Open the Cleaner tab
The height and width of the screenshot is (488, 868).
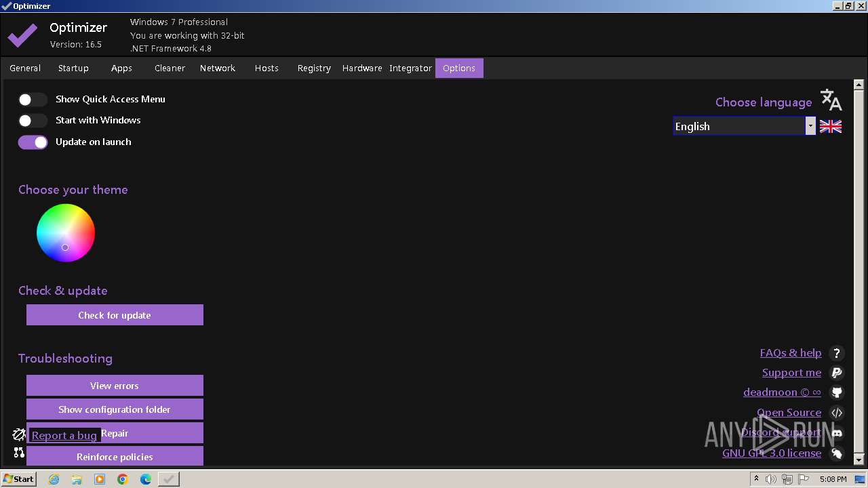tap(170, 68)
